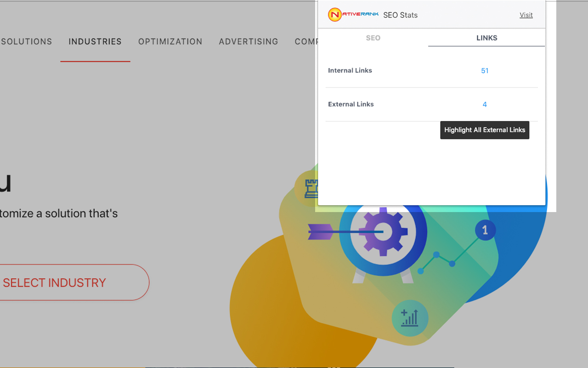The image size is (588, 368).
Task: Open the Visit link in popup
Action: [526, 15]
